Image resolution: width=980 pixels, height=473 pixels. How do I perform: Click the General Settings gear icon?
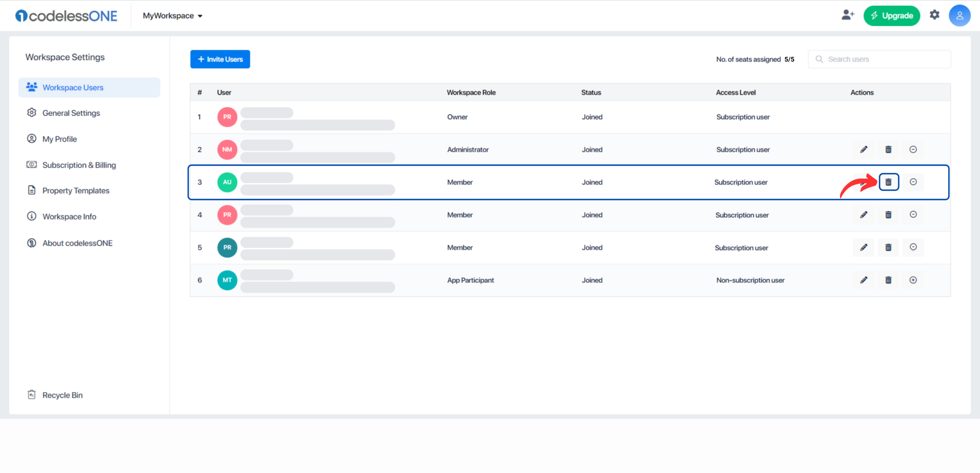tap(31, 113)
